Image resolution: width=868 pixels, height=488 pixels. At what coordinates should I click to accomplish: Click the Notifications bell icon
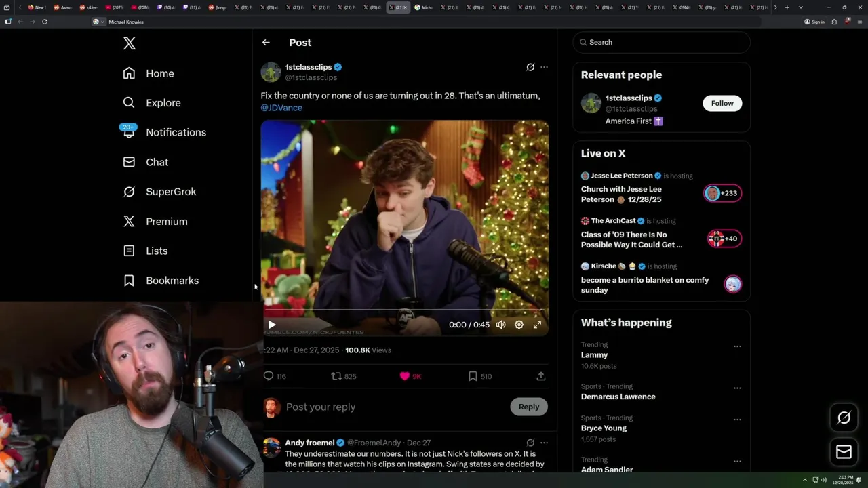(129, 132)
